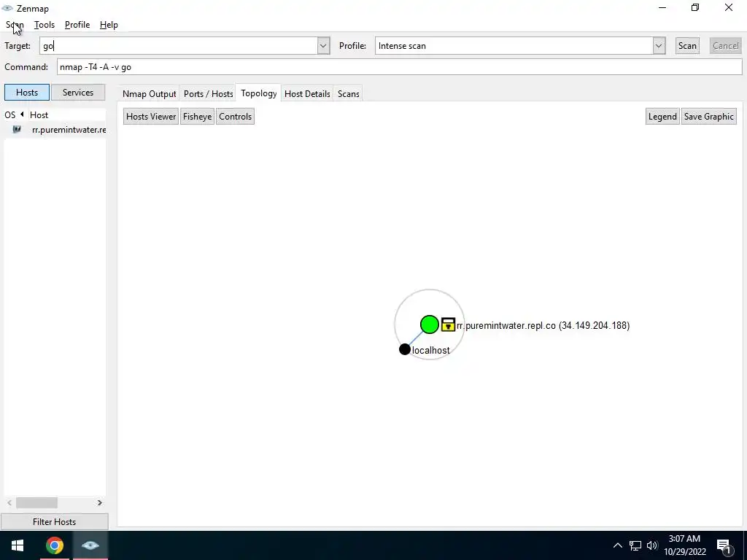Click the OS column header

[x=10, y=114]
